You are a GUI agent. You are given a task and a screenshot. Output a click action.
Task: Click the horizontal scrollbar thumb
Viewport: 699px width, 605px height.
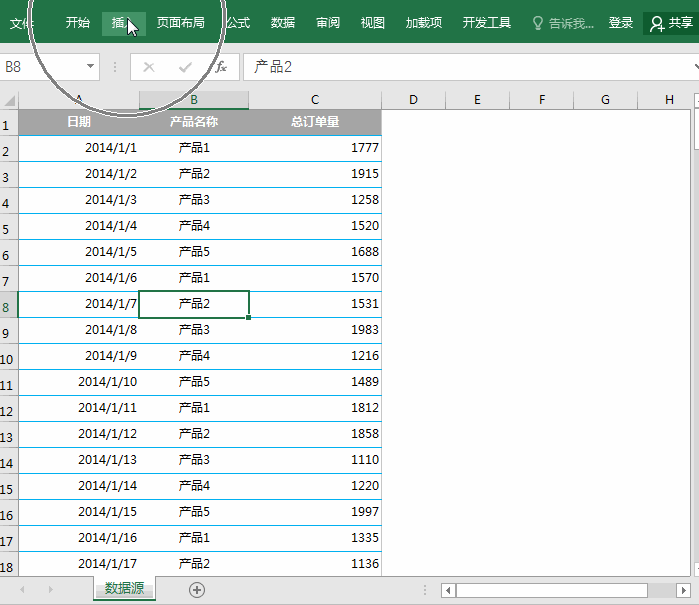(552, 590)
